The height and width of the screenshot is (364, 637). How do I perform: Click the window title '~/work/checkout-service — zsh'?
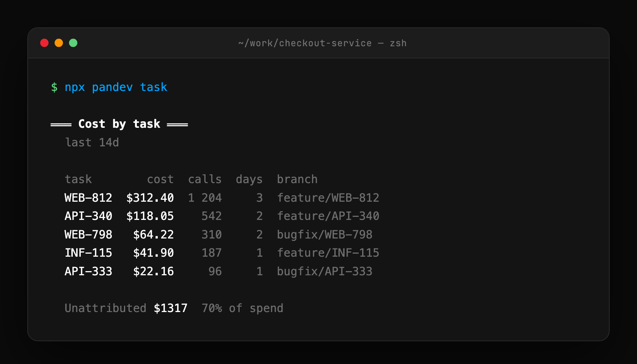tap(322, 43)
